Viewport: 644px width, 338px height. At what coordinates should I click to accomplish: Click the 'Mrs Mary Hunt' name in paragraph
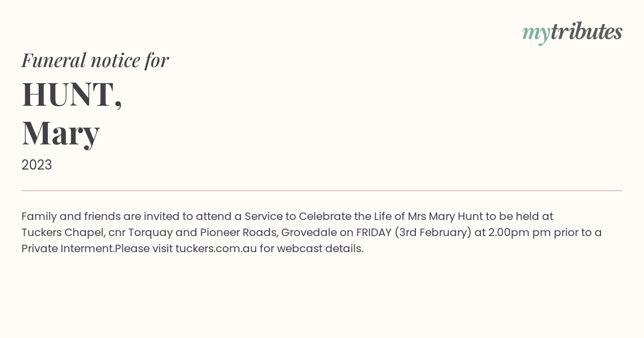click(445, 216)
